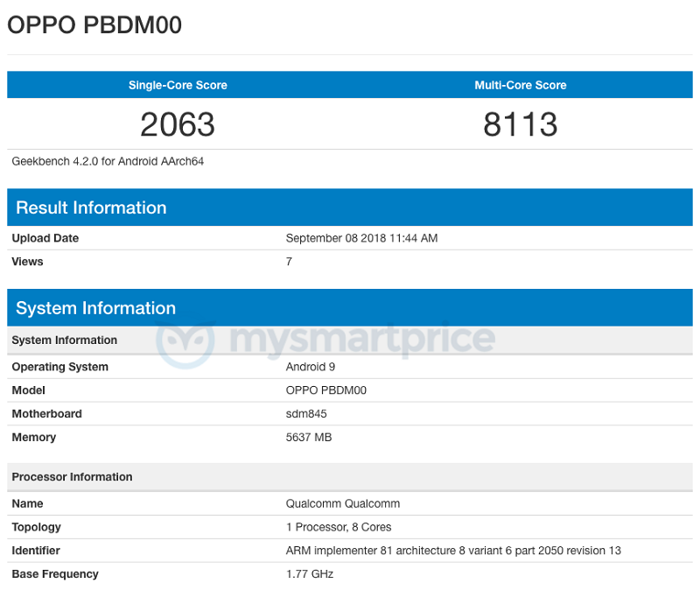Select the gray System Information subheader row
The image size is (700, 590).
coord(350,340)
